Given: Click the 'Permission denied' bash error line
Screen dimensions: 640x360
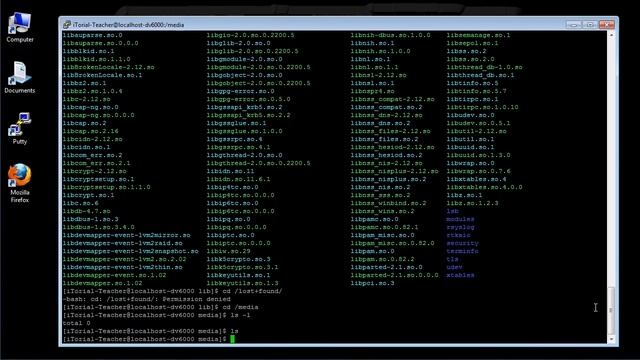Looking at the screenshot, I should (147, 299).
